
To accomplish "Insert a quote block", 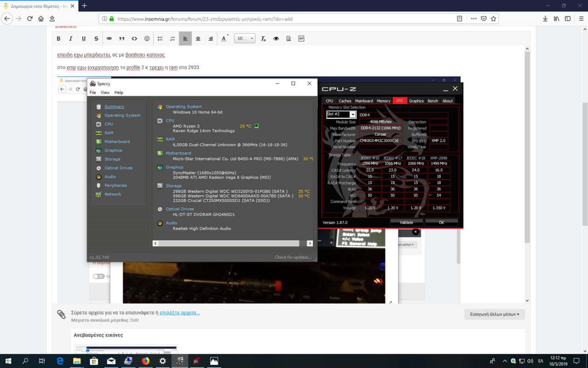I will (x=122, y=39).
